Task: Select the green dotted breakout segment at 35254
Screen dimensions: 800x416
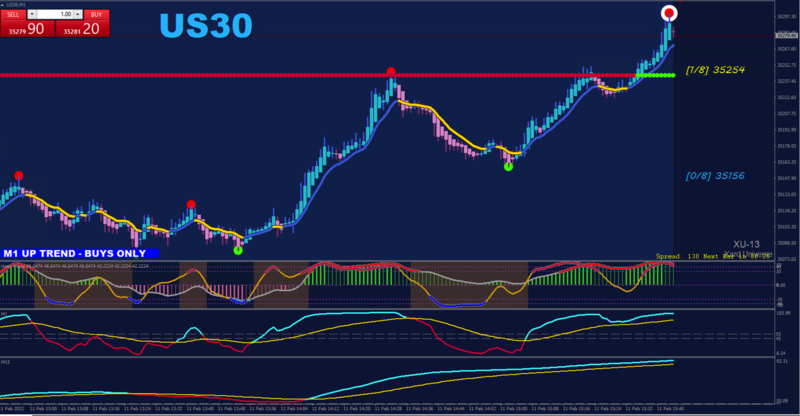Action: [656, 76]
